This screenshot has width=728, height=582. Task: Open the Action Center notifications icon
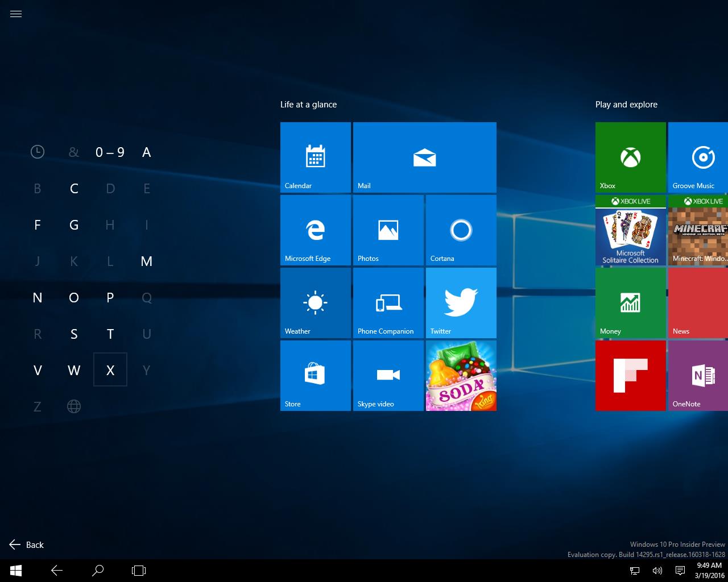coord(680,571)
